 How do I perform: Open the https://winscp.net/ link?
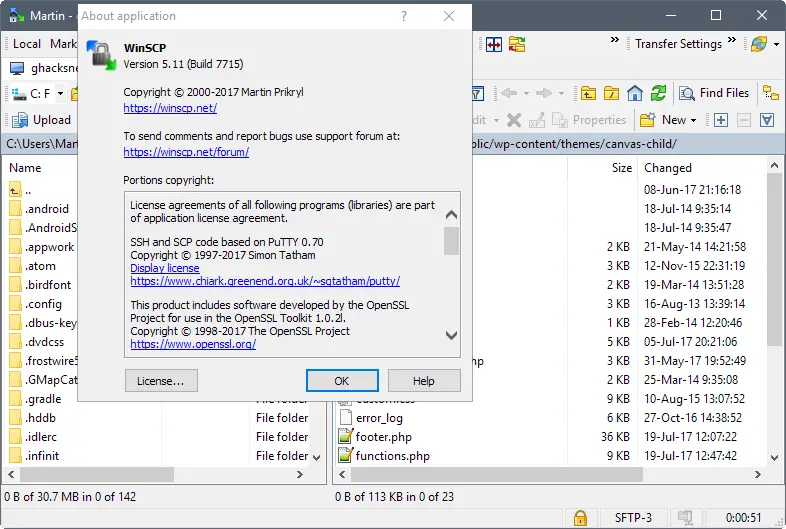click(x=170, y=108)
